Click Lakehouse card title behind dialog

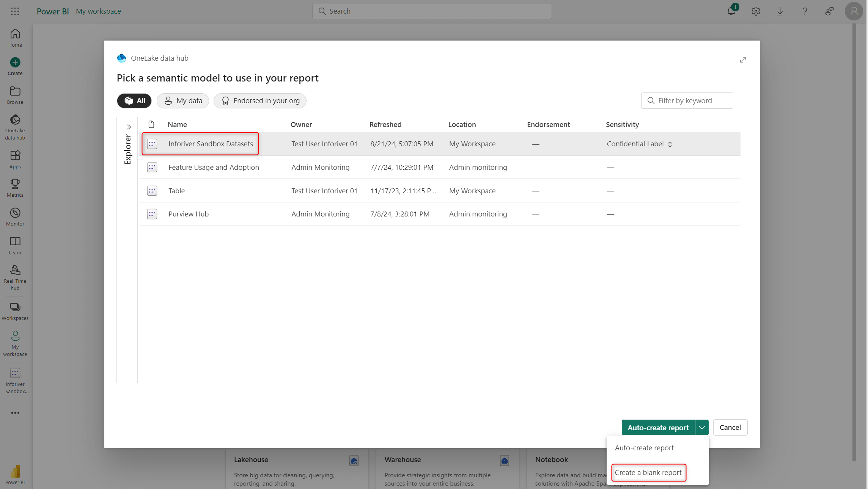251,459
